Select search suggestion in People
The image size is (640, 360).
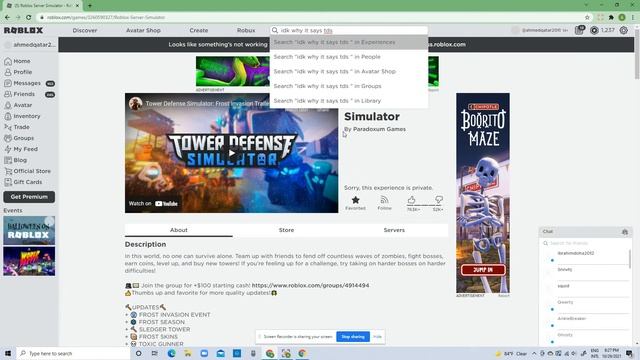(349, 57)
